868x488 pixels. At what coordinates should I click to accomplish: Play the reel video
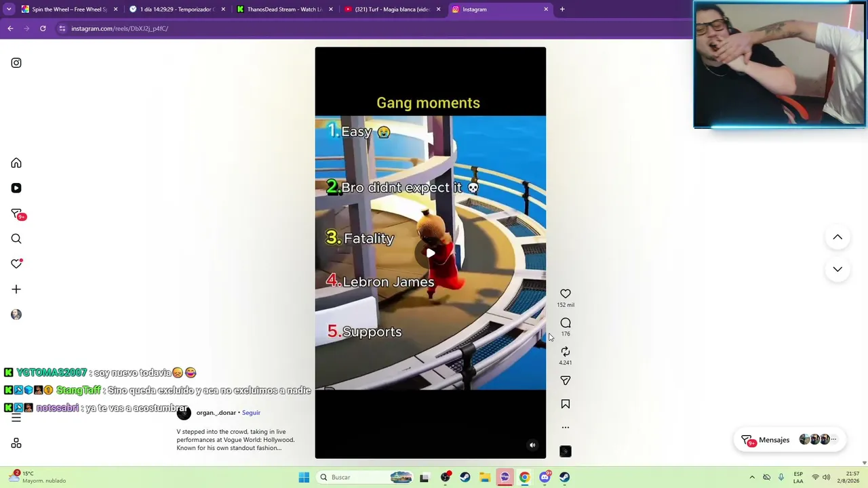pyautogui.click(x=431, y=253)
